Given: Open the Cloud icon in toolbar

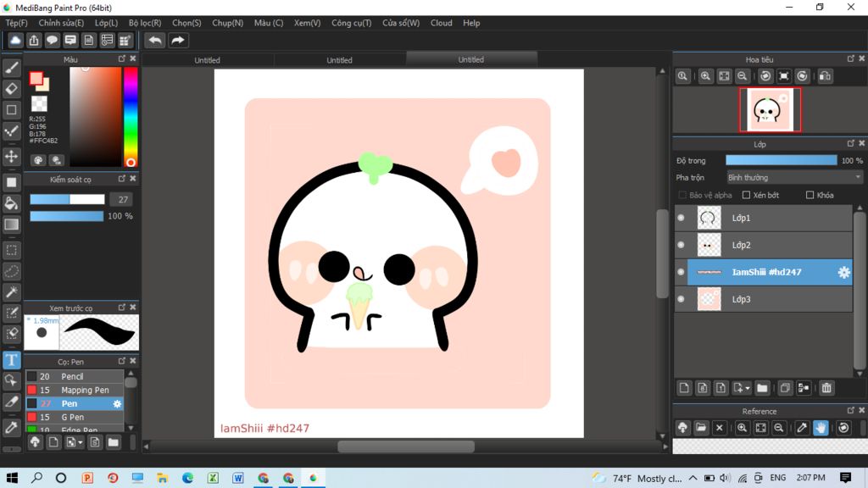Looking at the screenshot, I should click(15, 41).
